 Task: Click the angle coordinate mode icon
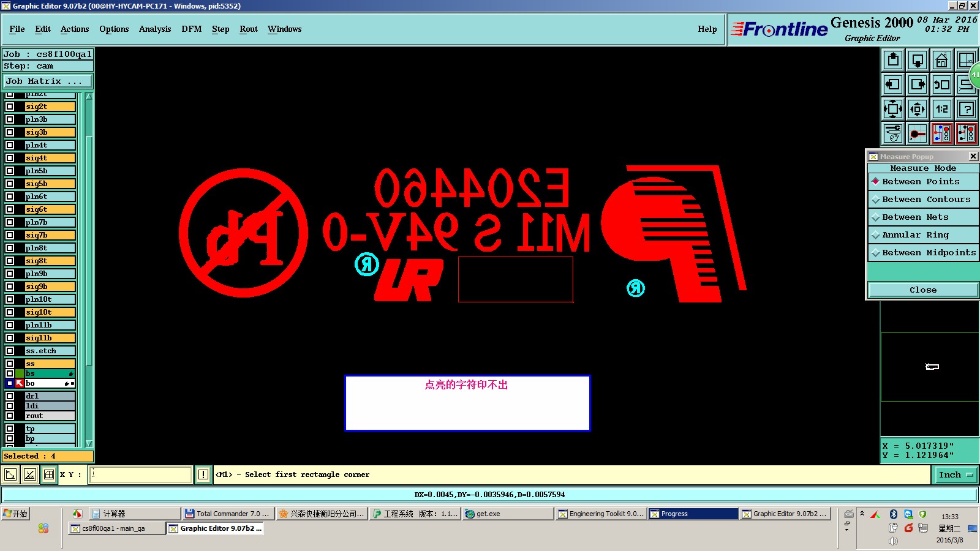pyautogui.click(x=30, y=474)
